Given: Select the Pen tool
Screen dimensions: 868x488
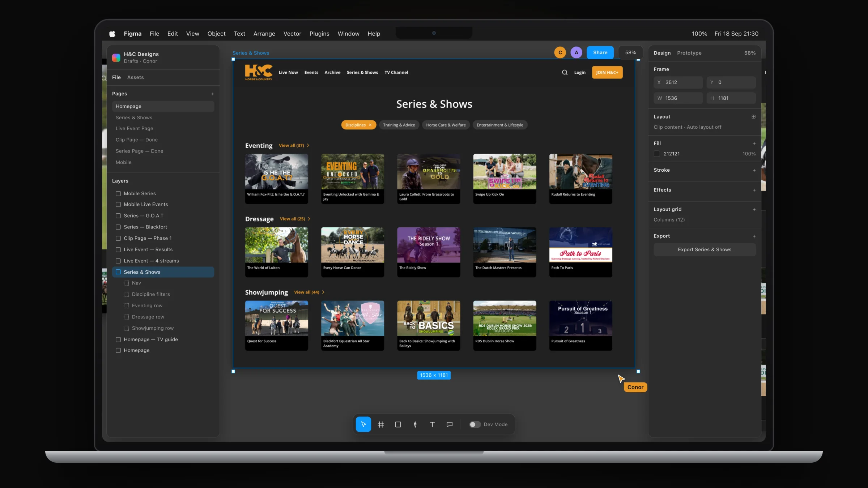Looking at the screenshot, I should click(415, 424).
